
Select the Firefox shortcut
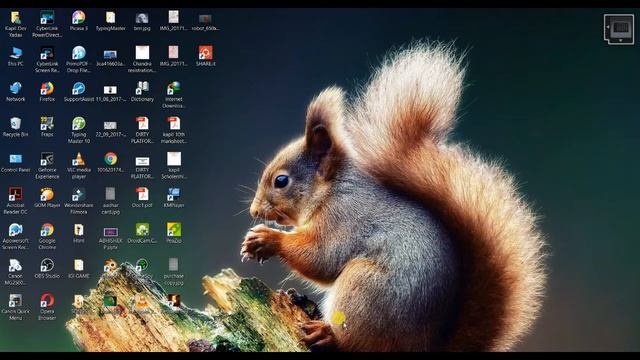click(47, 92)
